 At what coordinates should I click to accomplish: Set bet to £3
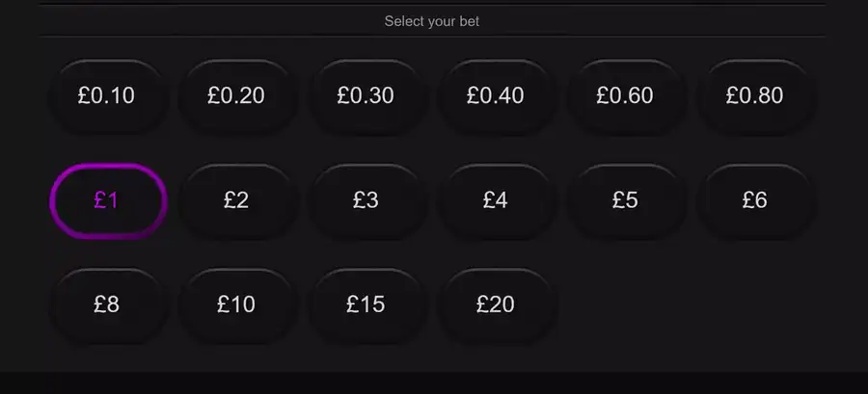(x=366, y=200)
